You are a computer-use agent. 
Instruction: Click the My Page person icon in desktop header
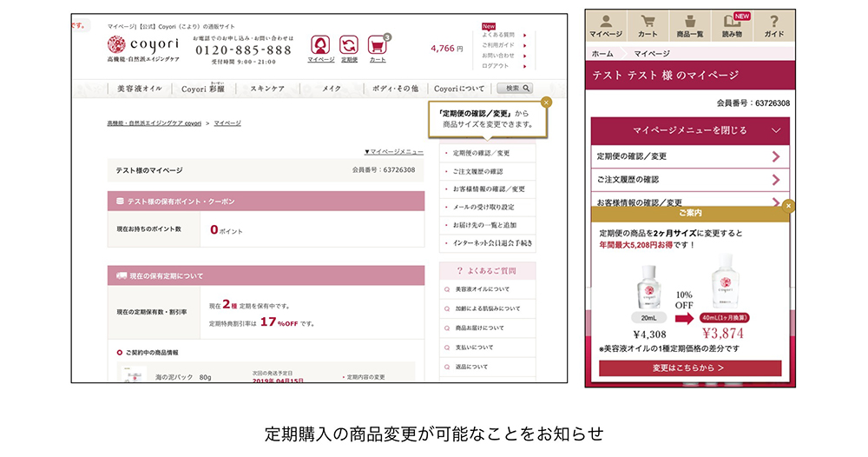coord(320,45)
